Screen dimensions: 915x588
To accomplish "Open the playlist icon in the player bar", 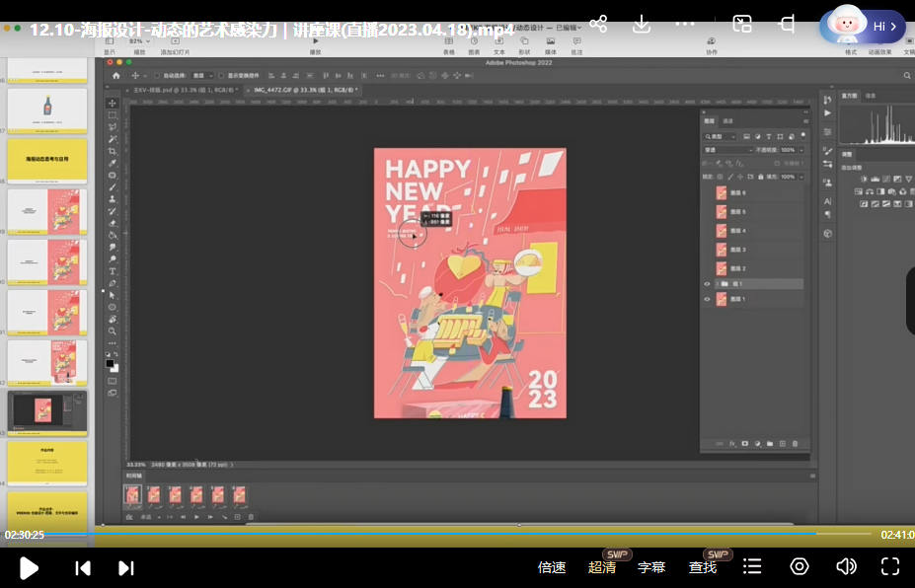I will coord(752,566).
